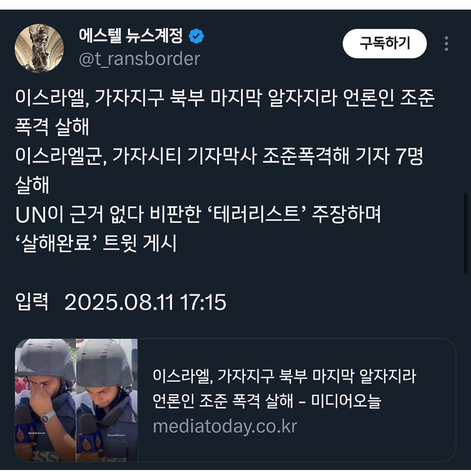
Task: Open the 에스텔 뉴스계정 display name
Action: (x=131, y=36)
